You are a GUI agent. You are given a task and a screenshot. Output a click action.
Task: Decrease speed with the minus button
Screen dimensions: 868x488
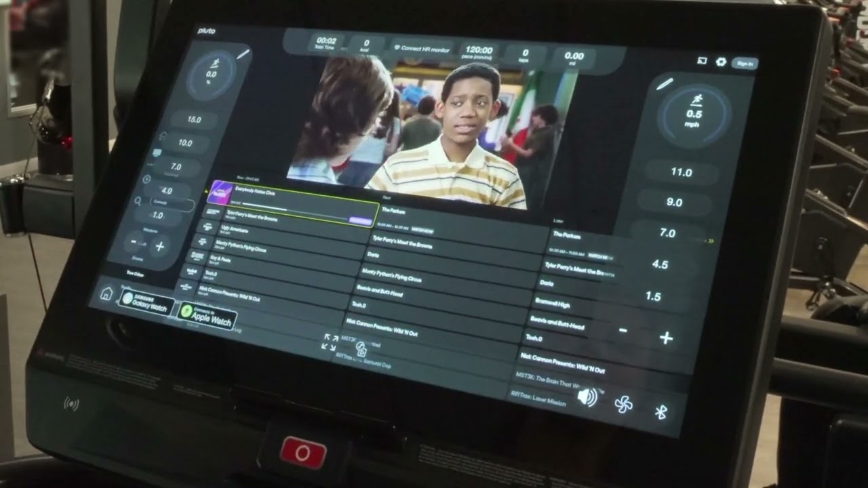click(x=623, y=331)
